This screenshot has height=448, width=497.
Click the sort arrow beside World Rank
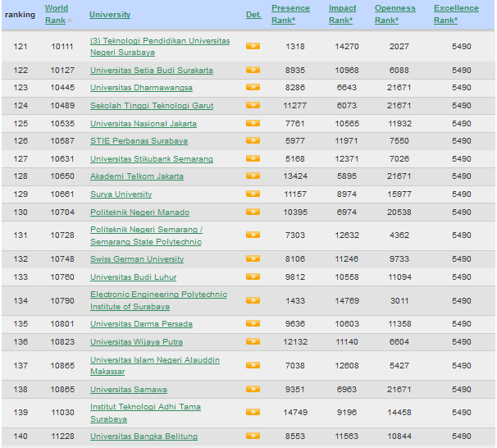(x=70, y=21)
